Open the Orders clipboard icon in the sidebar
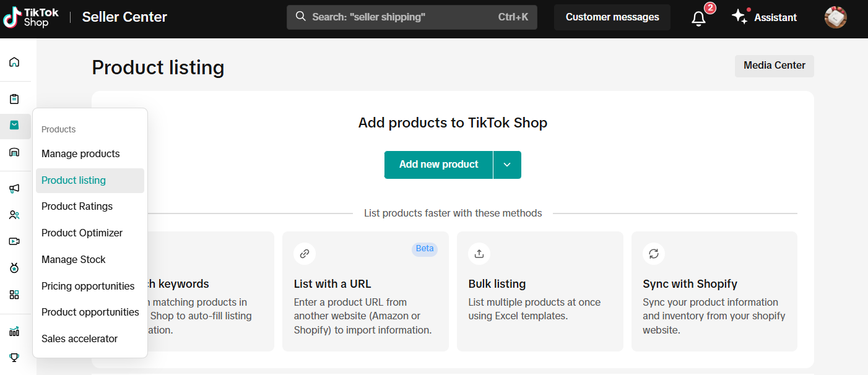Screen dimensions: 868x375 click(x=14, y=99)
